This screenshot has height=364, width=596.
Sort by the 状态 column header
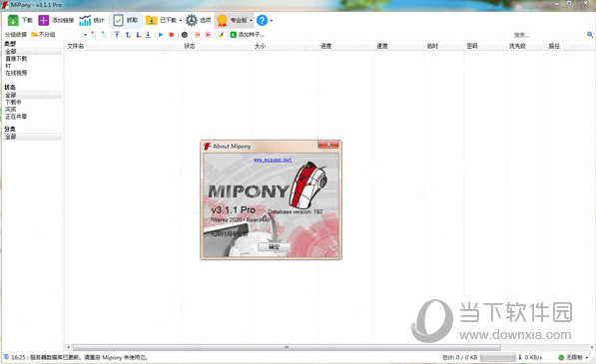click(x=190, y=46)
